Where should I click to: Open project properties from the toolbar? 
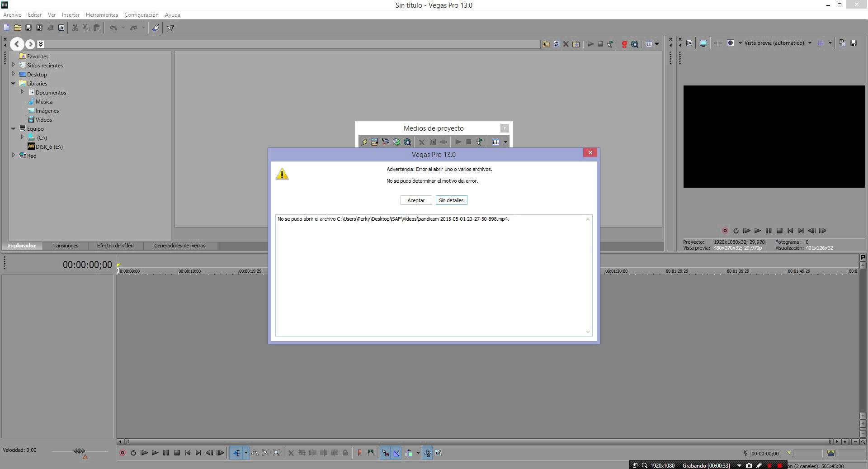pyautogui.click(x=61, y=28)
